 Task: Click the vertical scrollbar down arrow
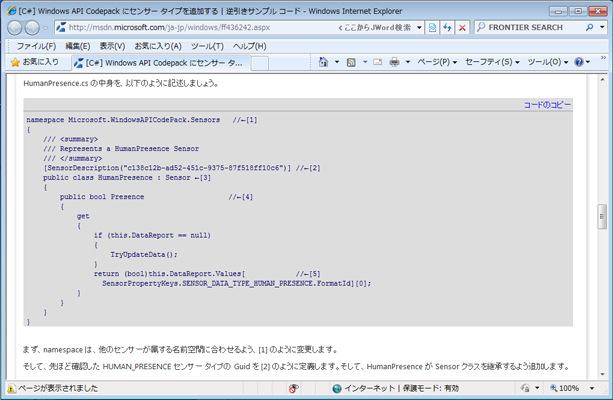602,374
